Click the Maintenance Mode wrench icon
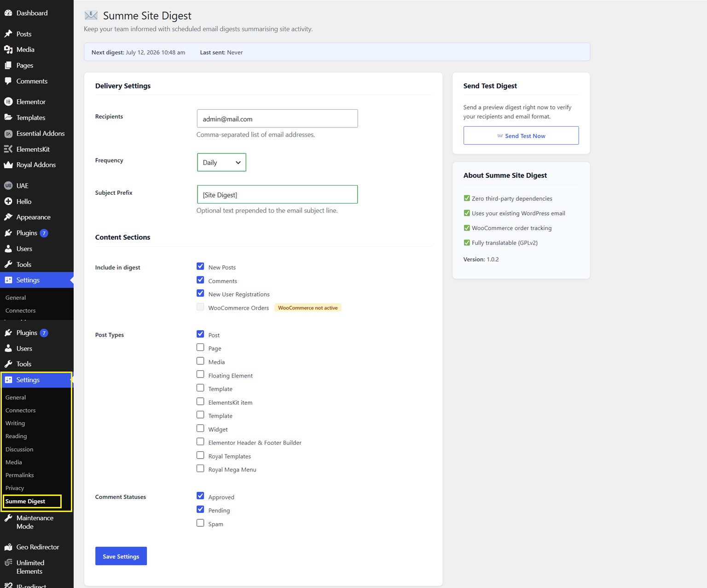707x588 pixels. click(x=8, y=518)
